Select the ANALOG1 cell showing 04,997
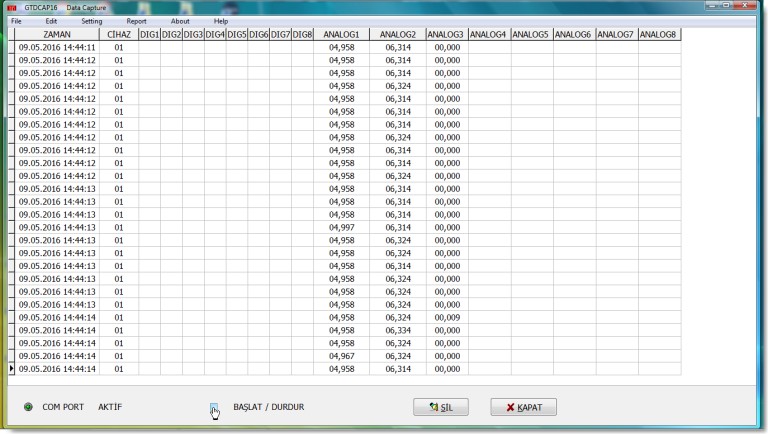 click(x=341, y=227)
